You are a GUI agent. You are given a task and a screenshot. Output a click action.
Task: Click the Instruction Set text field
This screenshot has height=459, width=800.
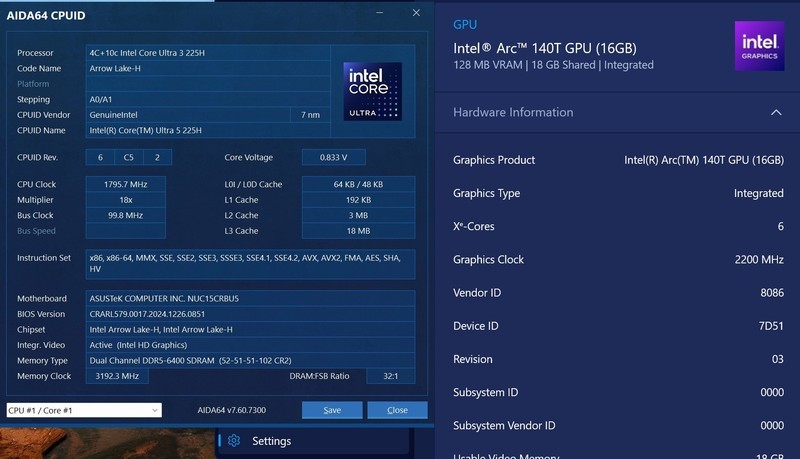pyautogui.click(x=250, y=264)
